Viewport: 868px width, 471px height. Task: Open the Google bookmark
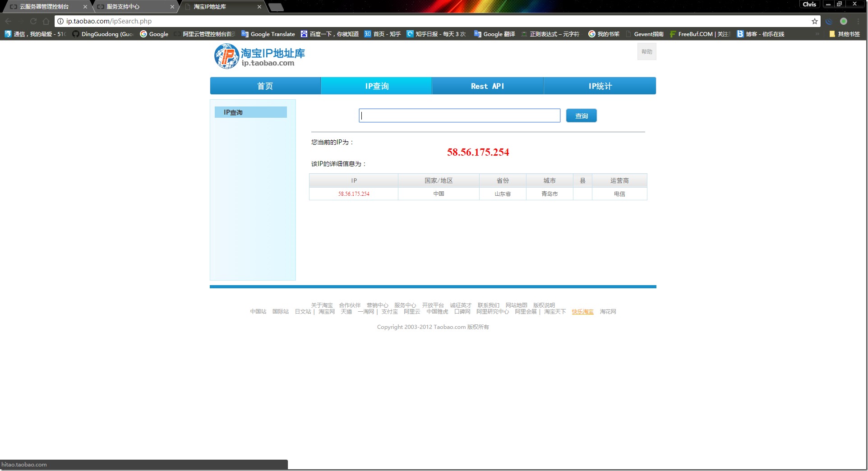(x=154, y=34)
